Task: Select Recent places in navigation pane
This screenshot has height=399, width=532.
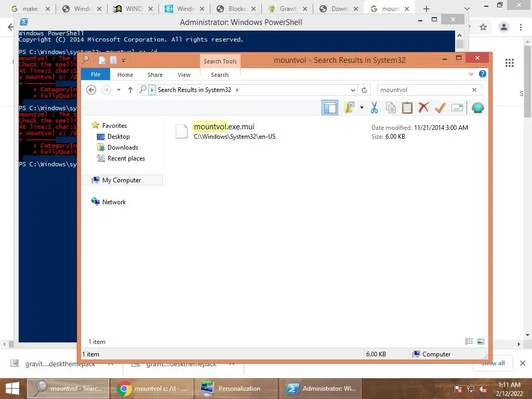Action: click(126, 158)
